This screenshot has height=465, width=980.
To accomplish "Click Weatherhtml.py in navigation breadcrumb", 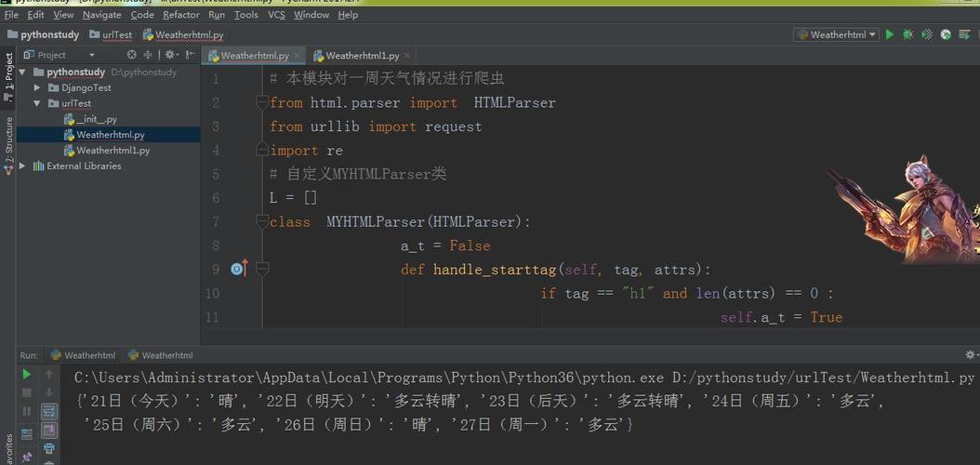I will (x=183, y=35).
